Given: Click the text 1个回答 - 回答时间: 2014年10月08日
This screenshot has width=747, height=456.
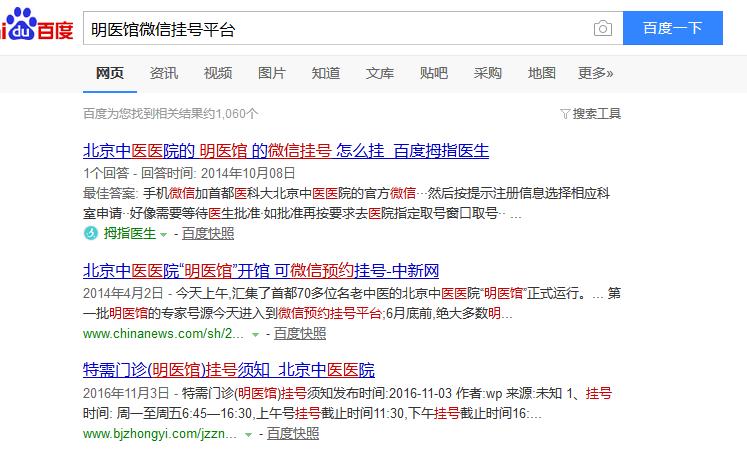Looking at the screenshot, I should pyautogui.click(x=189, y=173).
